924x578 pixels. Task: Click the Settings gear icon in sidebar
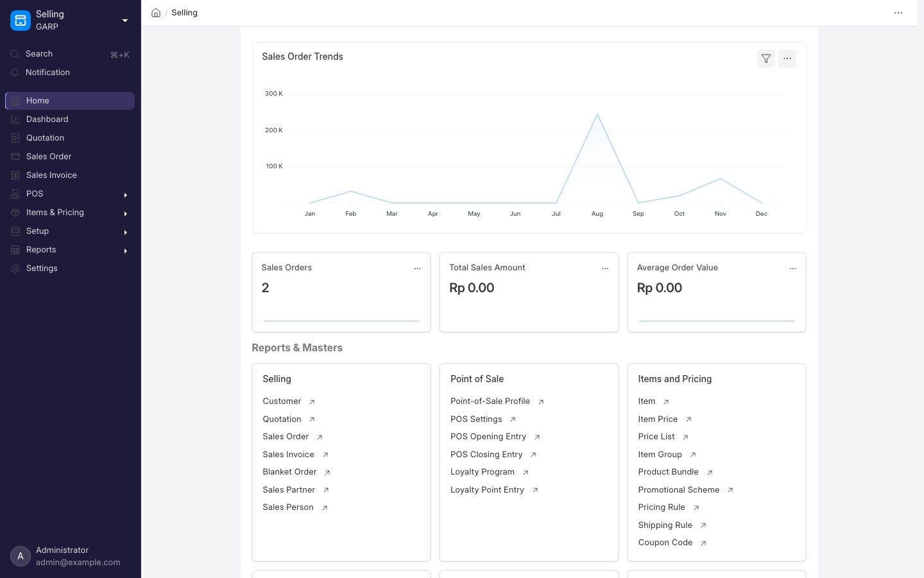[x=15, y=268]
